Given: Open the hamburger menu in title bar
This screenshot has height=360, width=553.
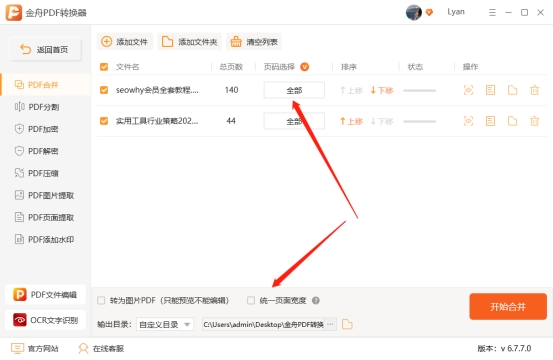Looking at the screenshot, I should click(x=492, y=13).
